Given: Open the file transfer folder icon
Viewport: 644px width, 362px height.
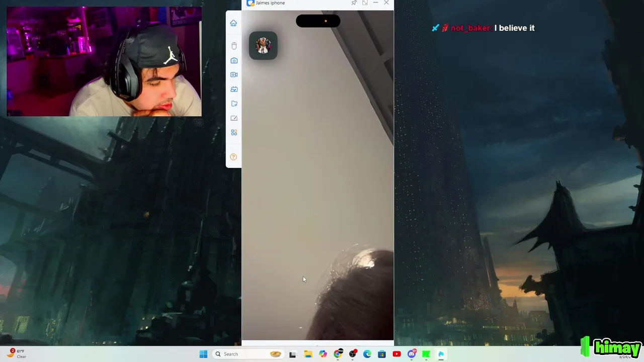Looking at the screenshot, I should [x=234, y=104].
